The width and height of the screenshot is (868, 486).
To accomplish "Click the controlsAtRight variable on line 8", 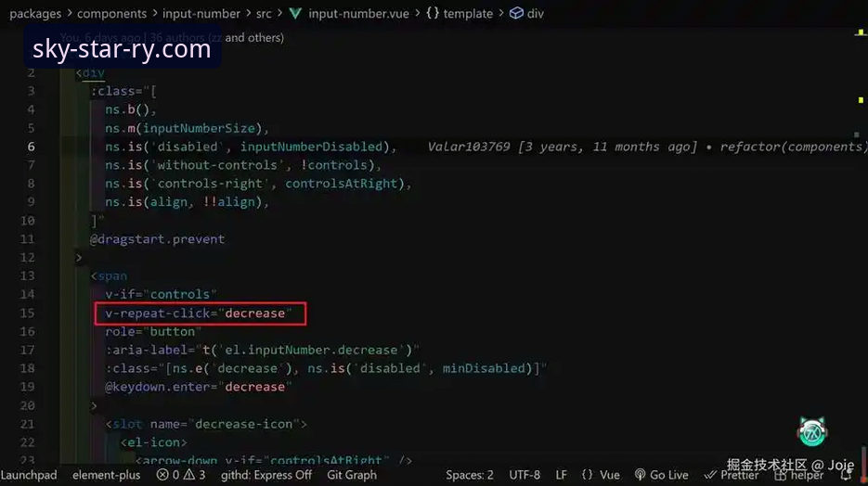I will pyautogui.click(x=342, y=184).
